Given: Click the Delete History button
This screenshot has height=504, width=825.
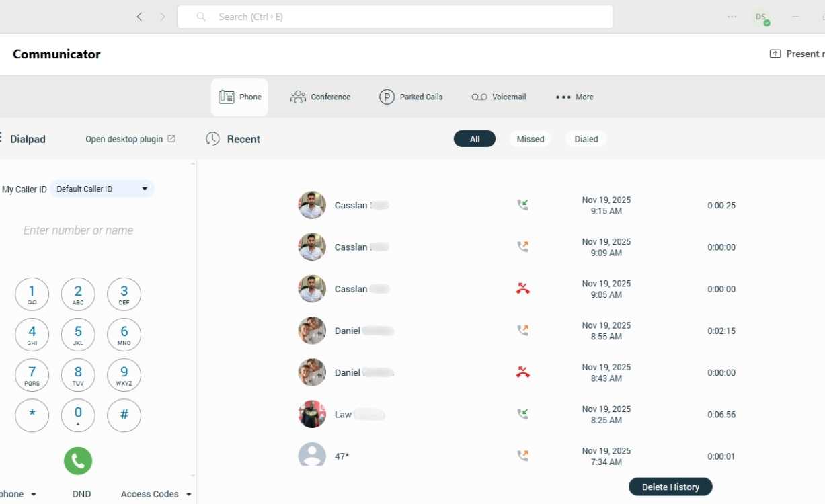Looking at the screenshot, I should click(670, 487).
